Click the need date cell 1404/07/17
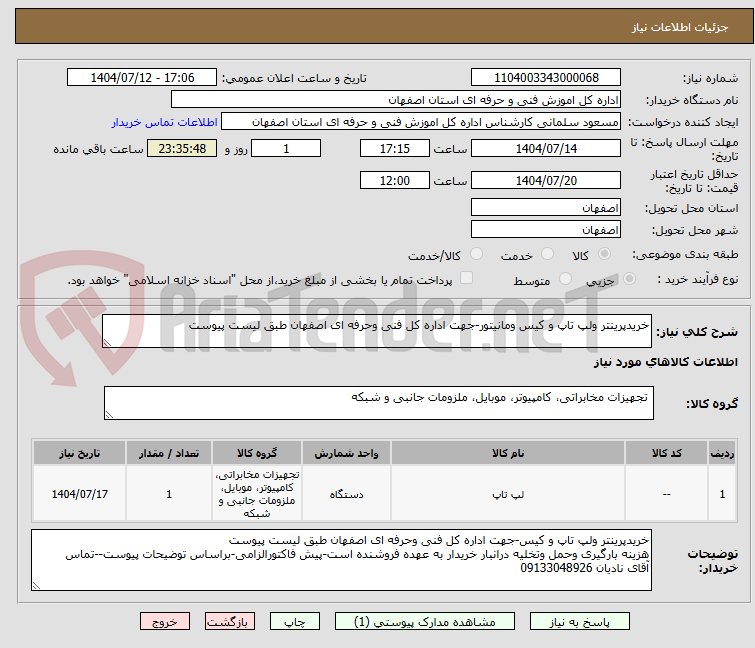 79,494
